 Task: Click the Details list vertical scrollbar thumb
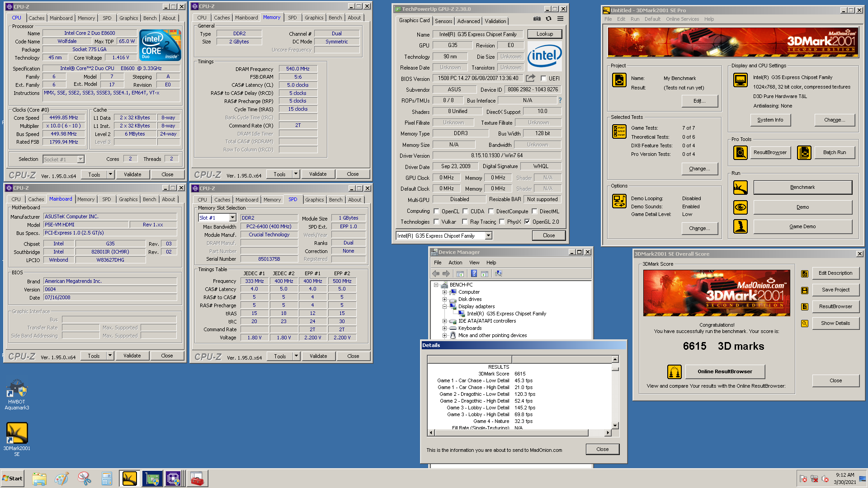click(615, 368)
